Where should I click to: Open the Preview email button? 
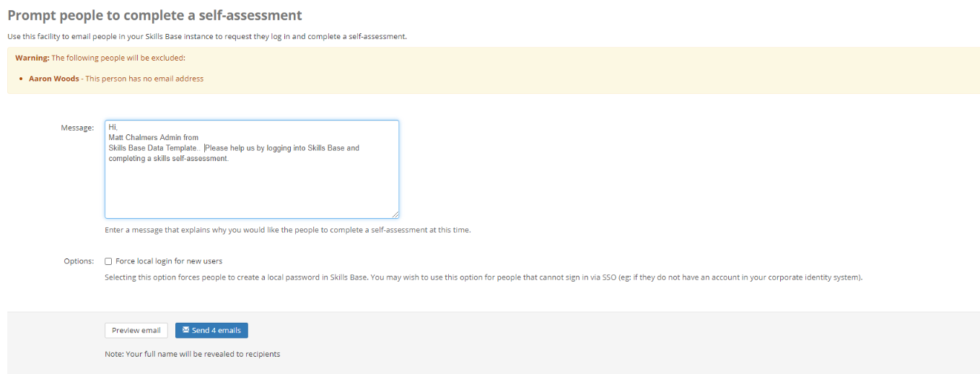pyautogui.click(x=136, y=331)
